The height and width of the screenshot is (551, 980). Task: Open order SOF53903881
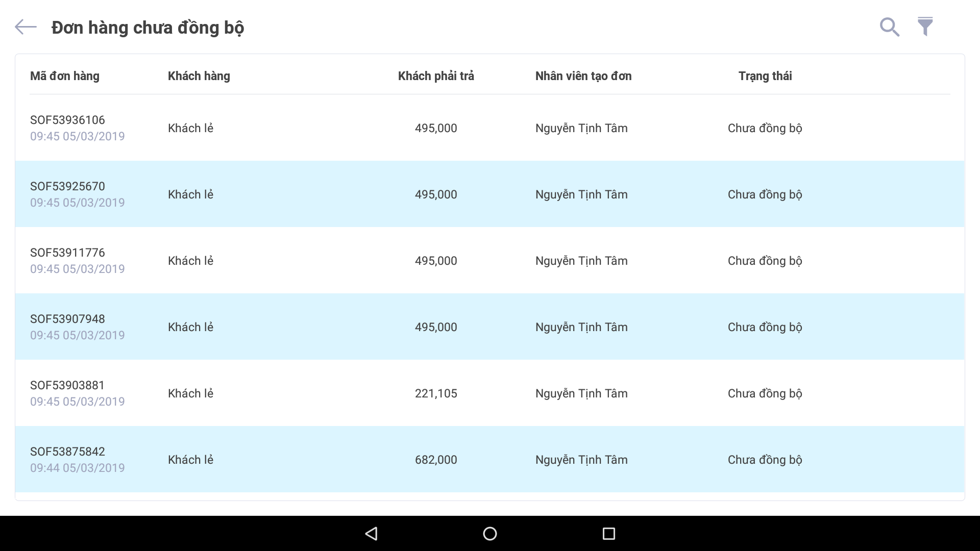67,386
